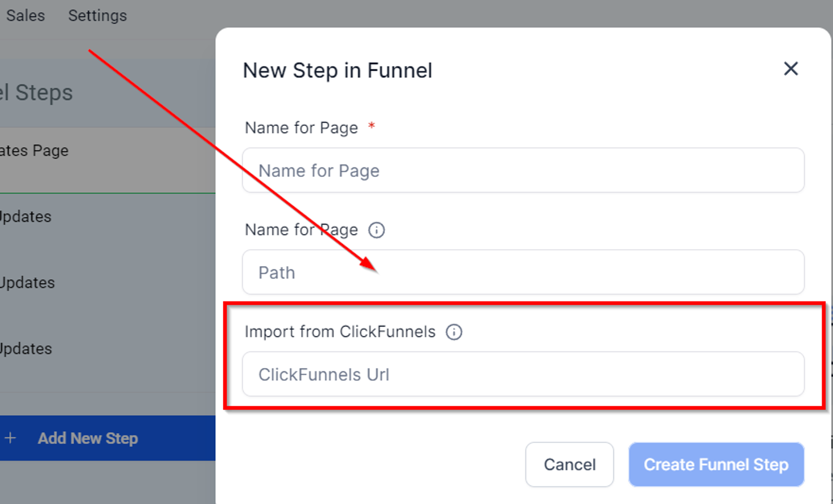Click into the Path input field

coord(523,272)
